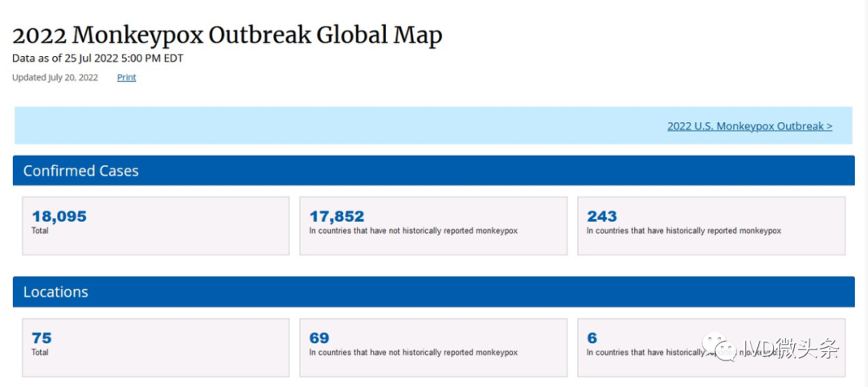
Task: Click the description text below 69
Action: coord(413,352)
